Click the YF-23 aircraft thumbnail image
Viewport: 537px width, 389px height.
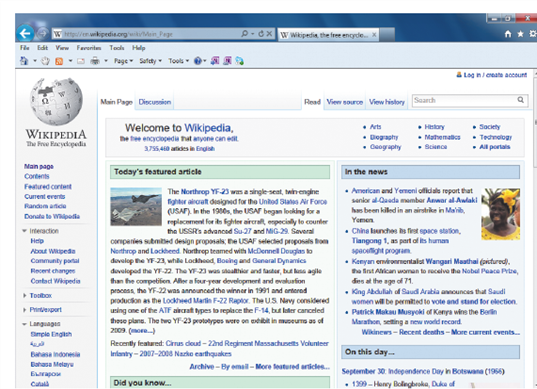pyautogui.click(x=136, y=206)
